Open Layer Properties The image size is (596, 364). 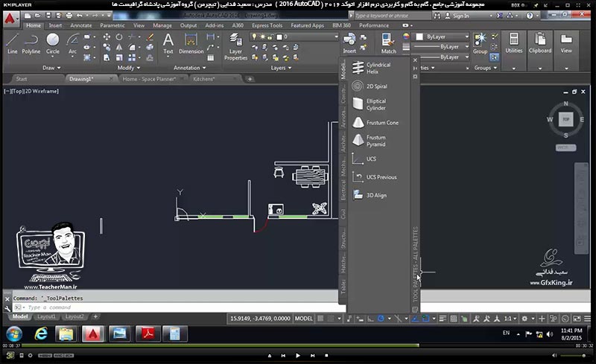[x=235, y=47]
